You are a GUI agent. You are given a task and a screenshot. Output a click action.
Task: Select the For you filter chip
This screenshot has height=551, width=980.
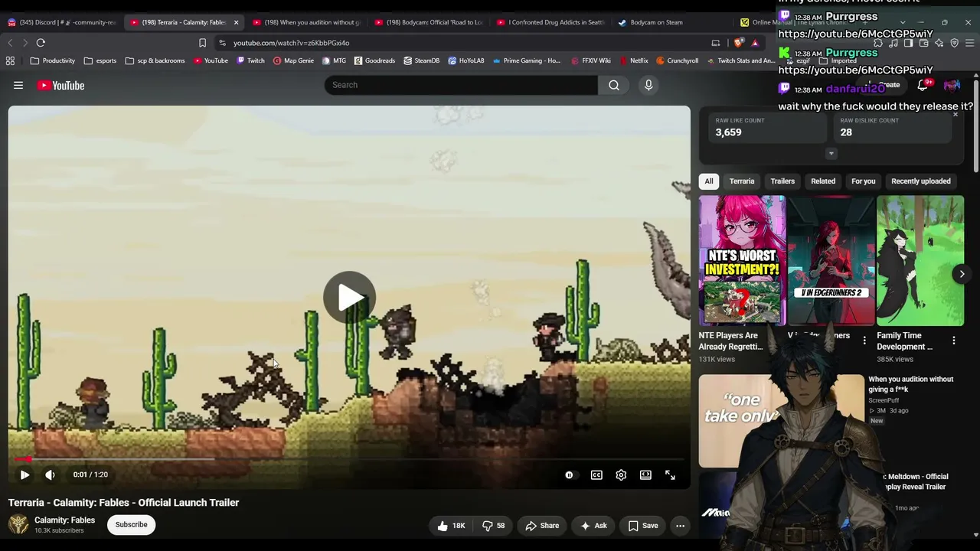[864, 181]
